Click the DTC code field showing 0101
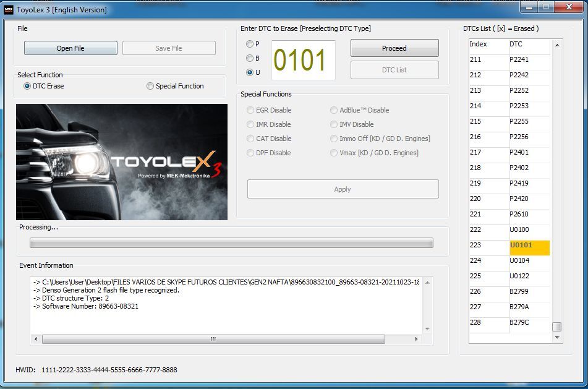The height and width of the screenshot is (389, 588). [303, 60]
